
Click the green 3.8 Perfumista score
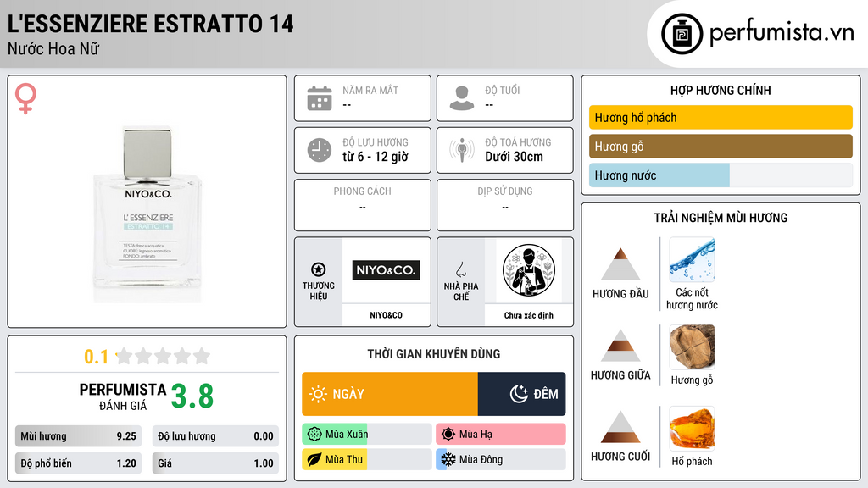(x=192, y=396)
